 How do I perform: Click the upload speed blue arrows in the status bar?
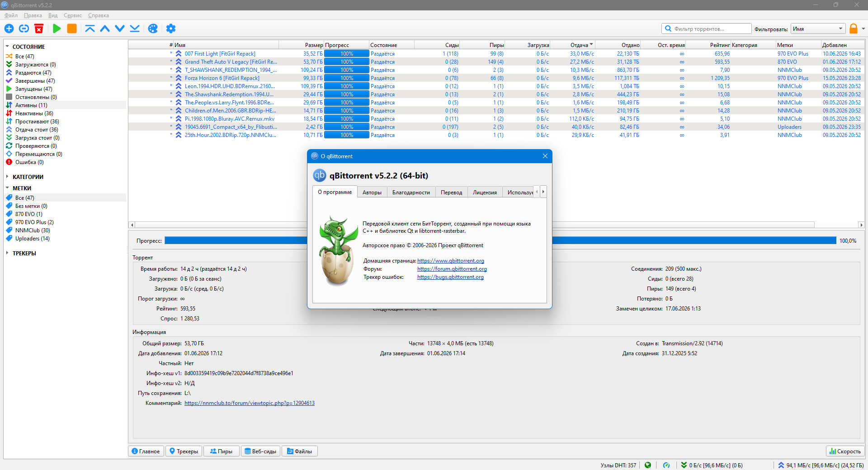click(781, 465)
